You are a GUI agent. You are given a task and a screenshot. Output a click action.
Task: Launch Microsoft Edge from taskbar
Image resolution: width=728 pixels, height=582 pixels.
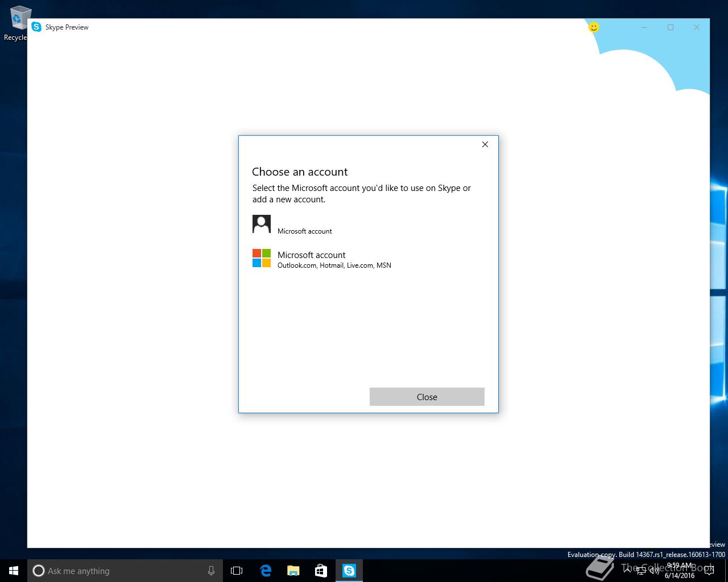click(265, 571)
